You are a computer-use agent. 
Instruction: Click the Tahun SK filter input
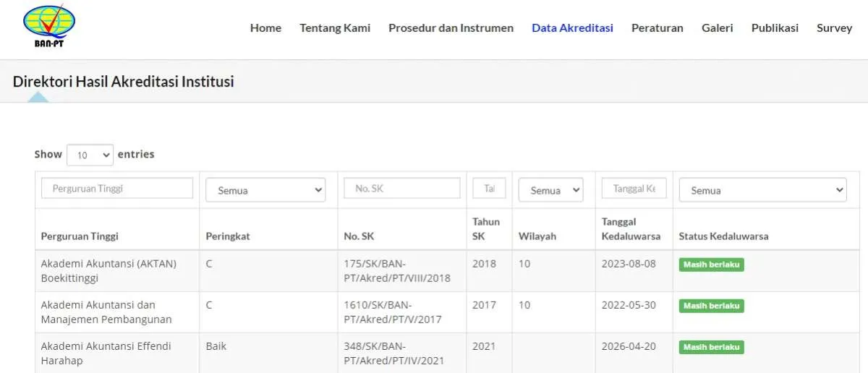(489, 189)
